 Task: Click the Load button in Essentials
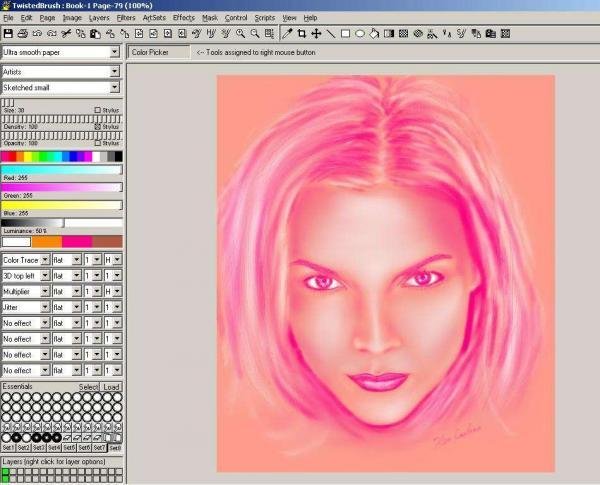click(x=111, y=387)
